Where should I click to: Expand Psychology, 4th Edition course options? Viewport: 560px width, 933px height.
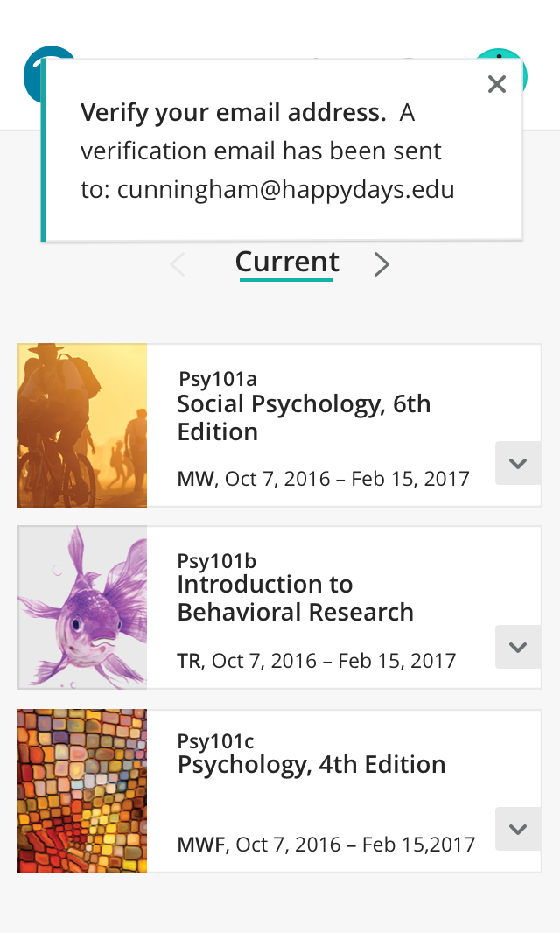click(x=518, y=829)
